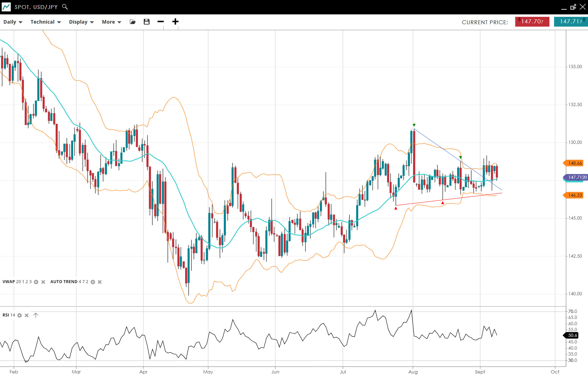Click the red sell price 147.707

coord(532,22)
